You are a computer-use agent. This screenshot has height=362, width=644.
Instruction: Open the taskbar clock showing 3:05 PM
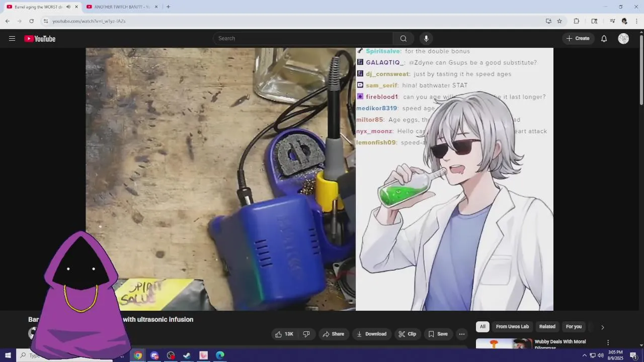(615, 355)
